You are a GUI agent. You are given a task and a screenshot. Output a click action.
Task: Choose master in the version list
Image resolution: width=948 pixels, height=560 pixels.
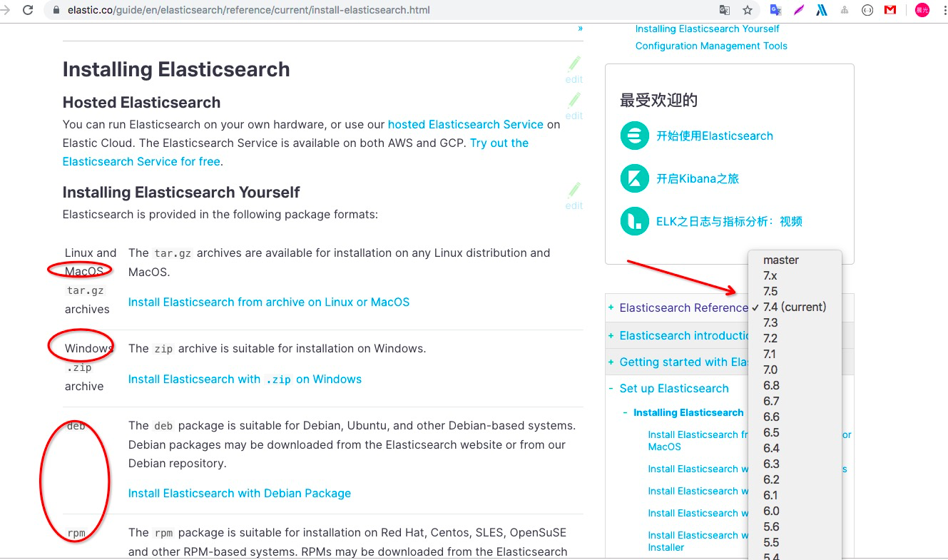[x=780, y=260]
